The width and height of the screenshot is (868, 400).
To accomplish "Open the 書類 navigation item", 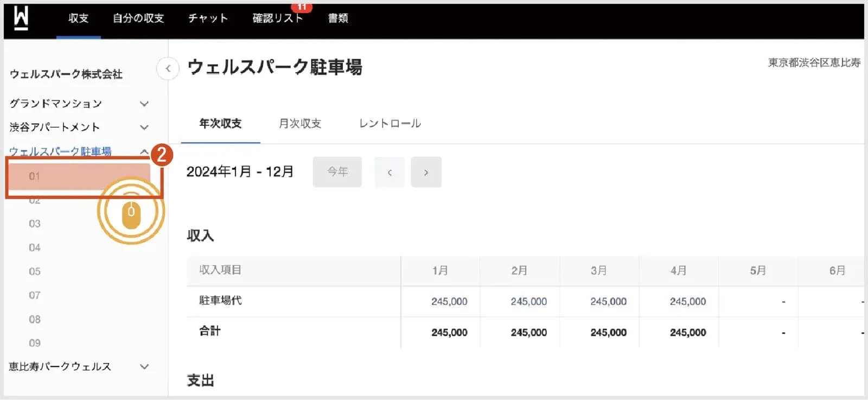I will click(338, 18).
